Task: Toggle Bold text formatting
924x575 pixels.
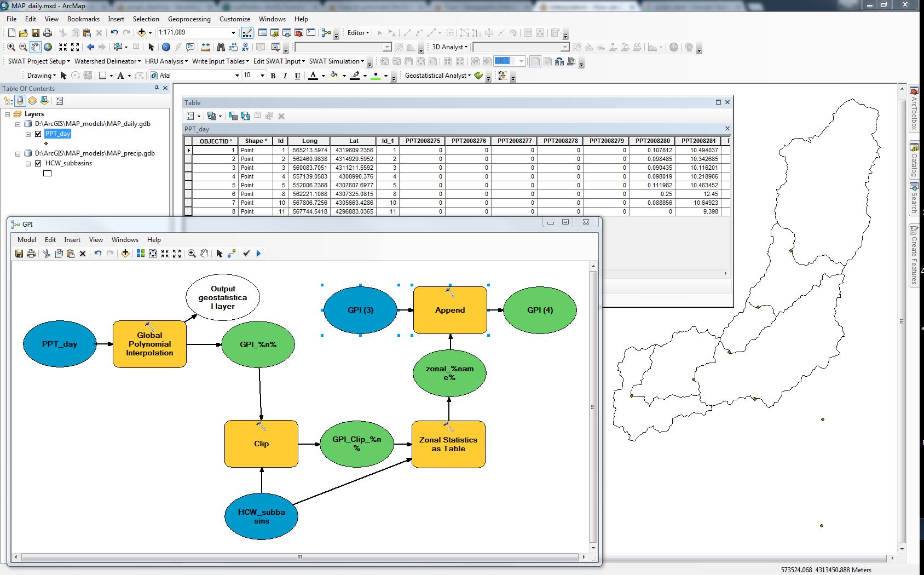Action: (273, 76)
